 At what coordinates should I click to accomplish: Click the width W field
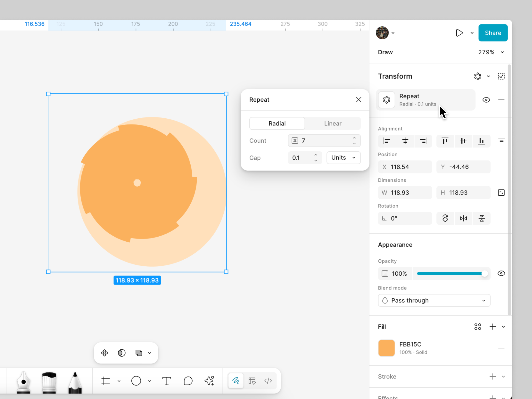coord(405,193)
